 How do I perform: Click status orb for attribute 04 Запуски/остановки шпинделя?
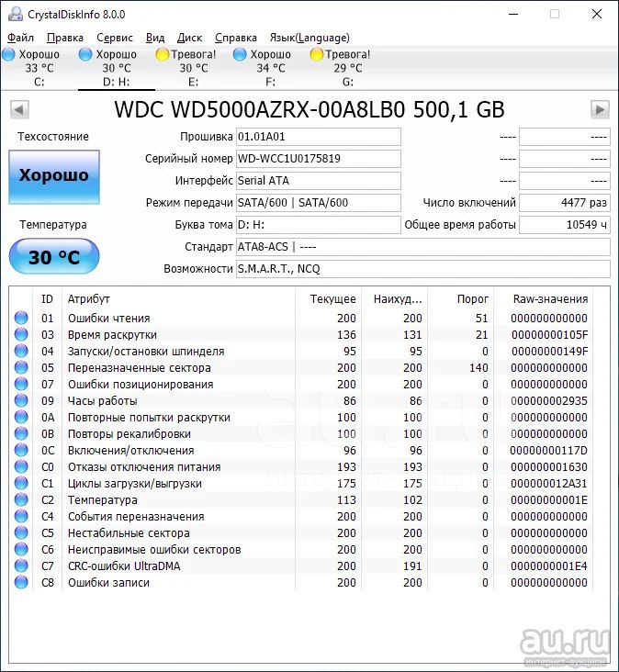(21, 351)
